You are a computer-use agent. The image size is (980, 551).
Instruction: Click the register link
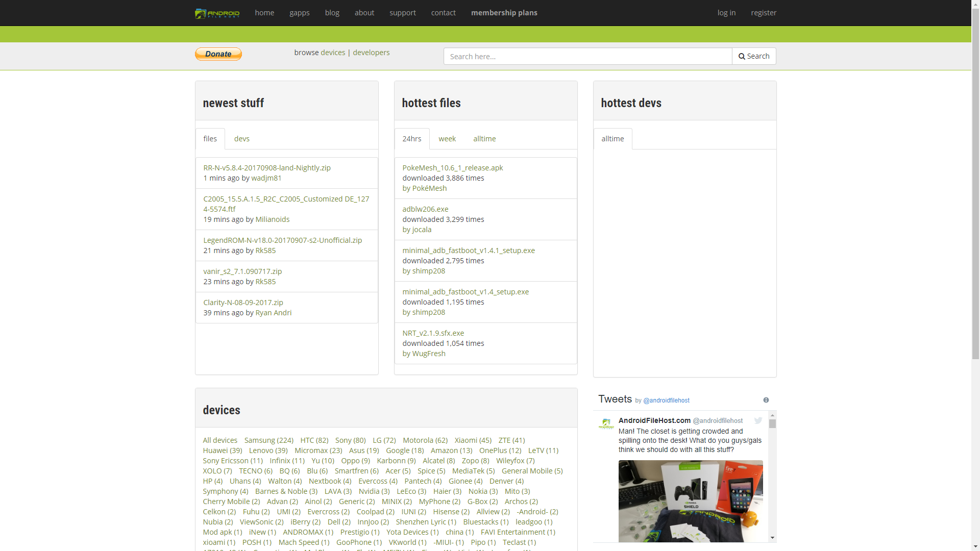(764, 13)
